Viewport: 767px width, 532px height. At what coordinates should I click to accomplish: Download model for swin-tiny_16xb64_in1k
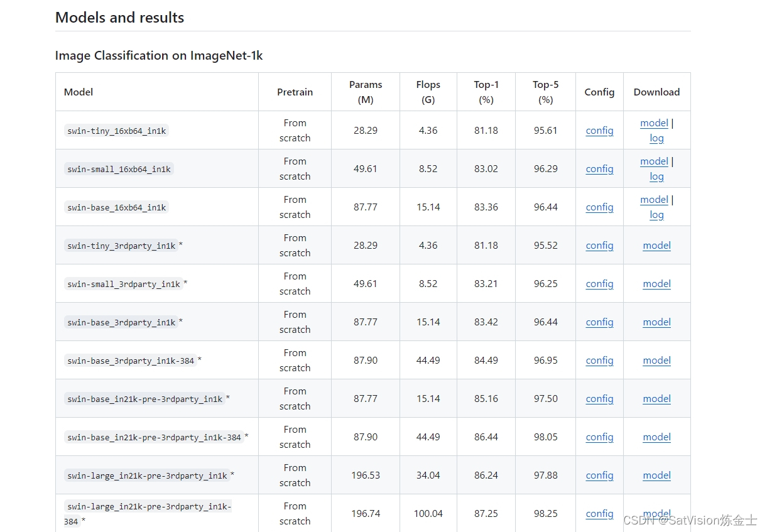(654, 123)
